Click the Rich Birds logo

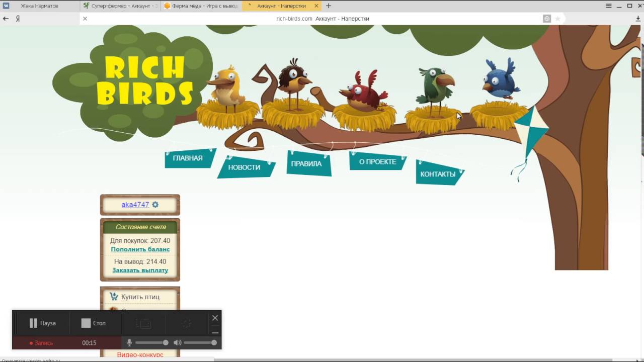(x=145, y=79)
